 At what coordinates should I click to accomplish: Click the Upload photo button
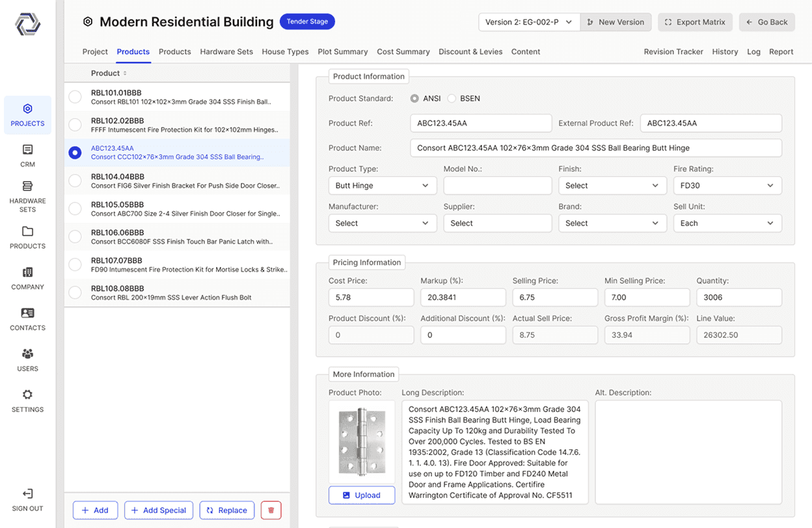362,495
